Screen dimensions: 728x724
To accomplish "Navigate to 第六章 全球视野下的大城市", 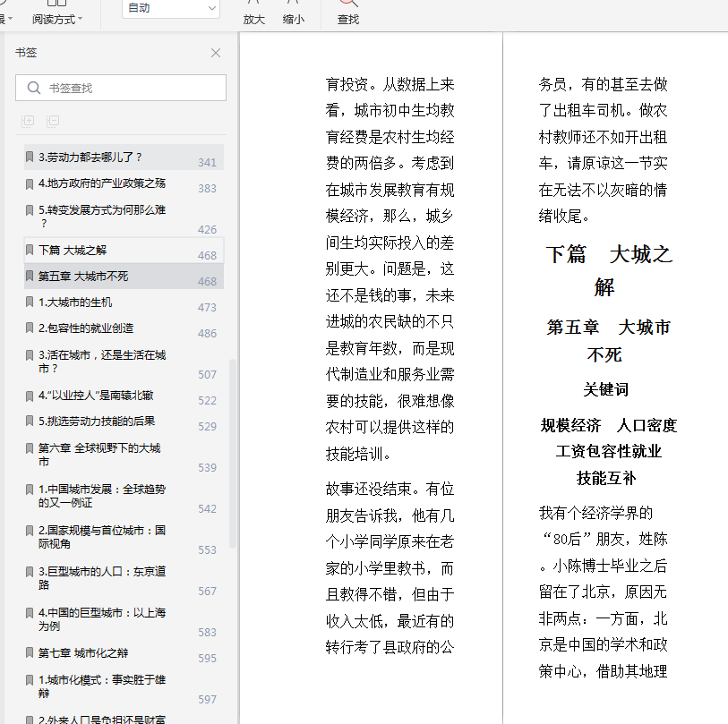I will pos(124,455).
